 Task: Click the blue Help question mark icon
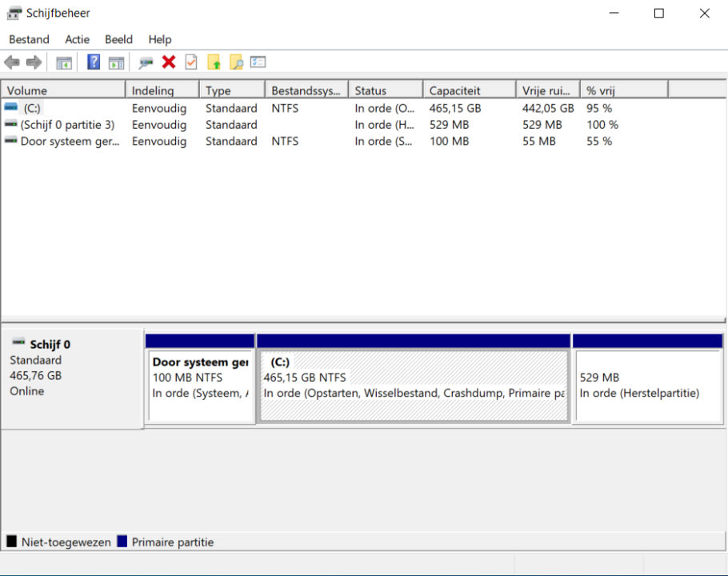(x=94, y=62)
